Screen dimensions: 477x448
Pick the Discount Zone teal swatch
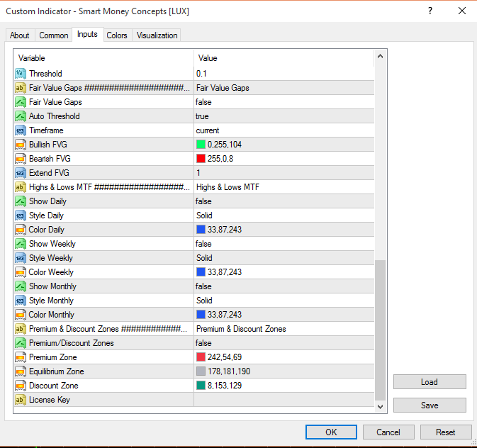[201, 386]
